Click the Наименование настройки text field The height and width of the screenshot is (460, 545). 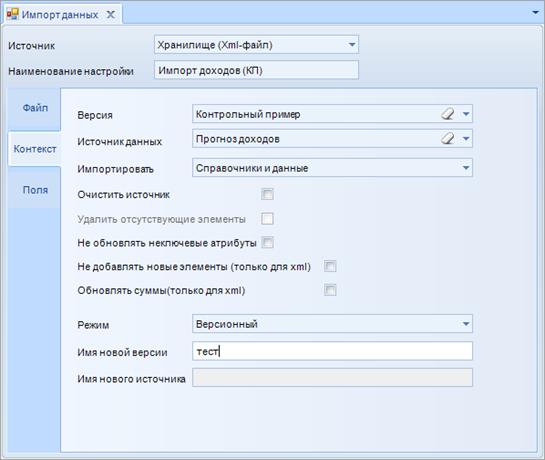(256, 70)
